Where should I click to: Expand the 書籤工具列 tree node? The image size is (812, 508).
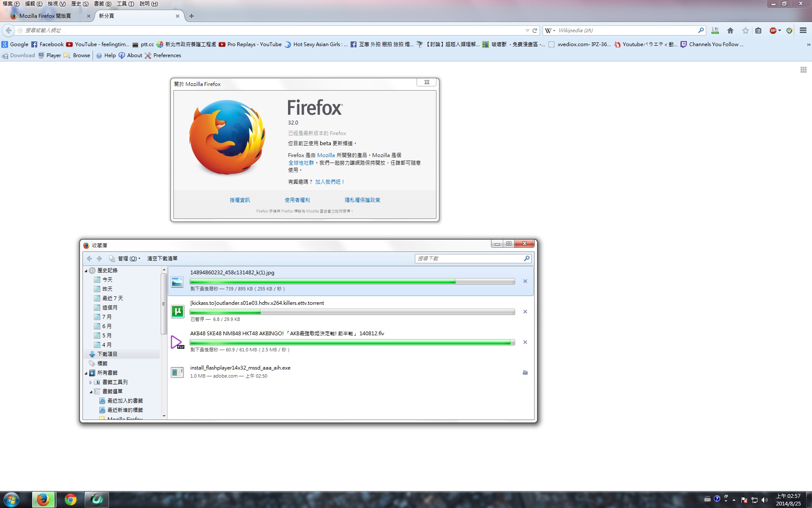point(91,382)
